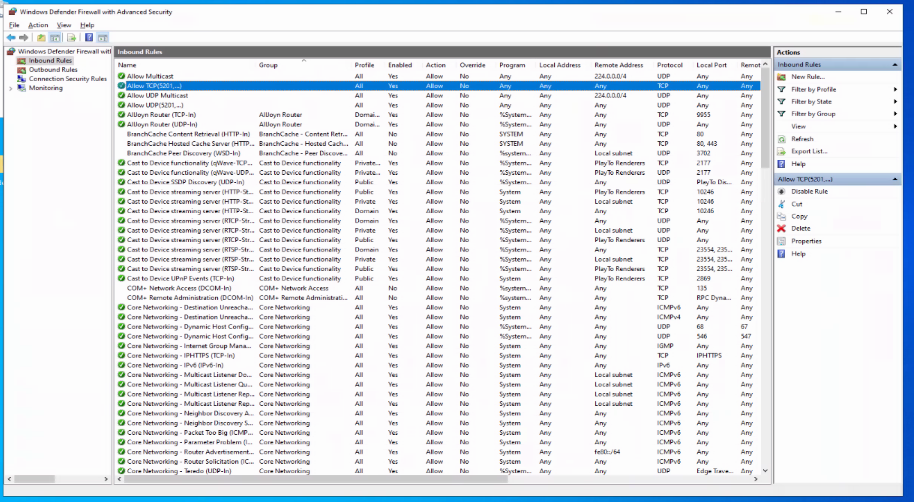Screen dimensions: 914x502
Task: Expand the Filter by Group submenu arrow
Action: tap(895, 114)
